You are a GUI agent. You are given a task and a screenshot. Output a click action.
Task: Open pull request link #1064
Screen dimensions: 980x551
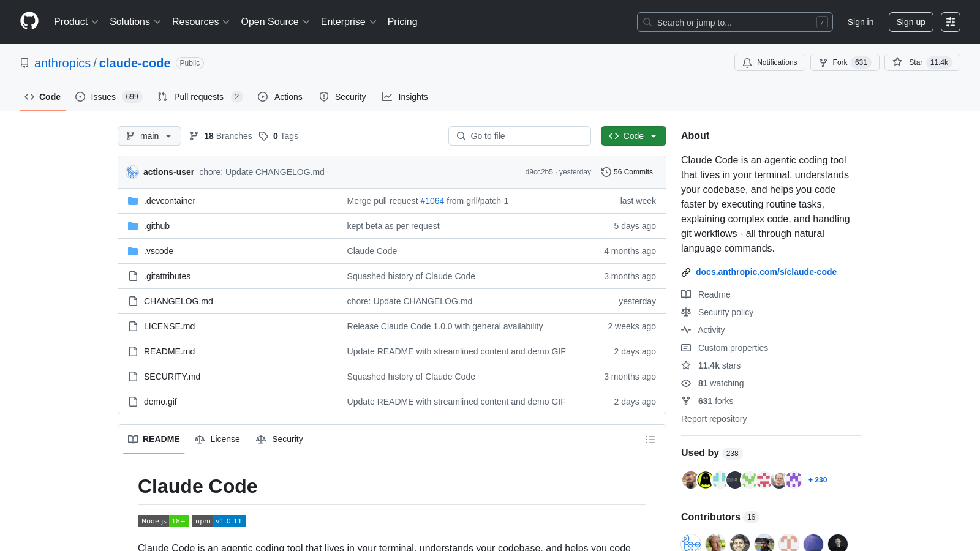(432, 200)
